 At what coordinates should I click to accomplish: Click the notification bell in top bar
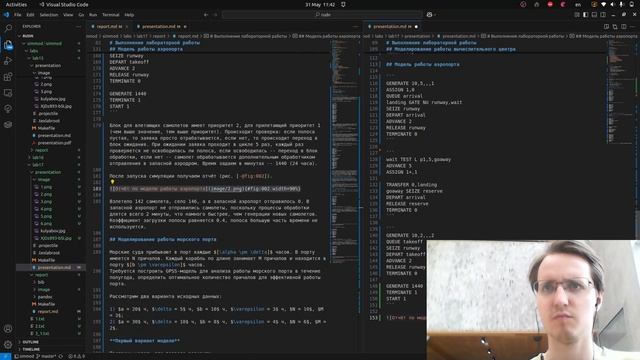coord(343,4)
